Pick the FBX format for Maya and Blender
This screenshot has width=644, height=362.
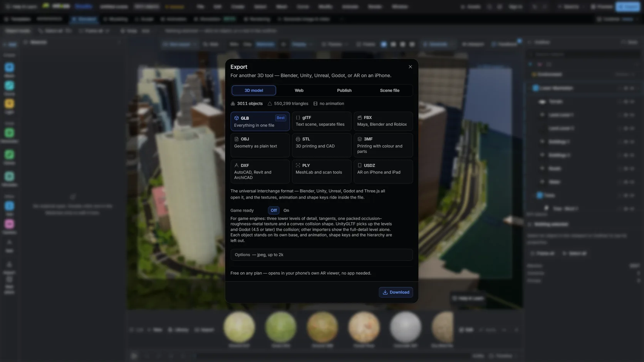tap(383, 122)
